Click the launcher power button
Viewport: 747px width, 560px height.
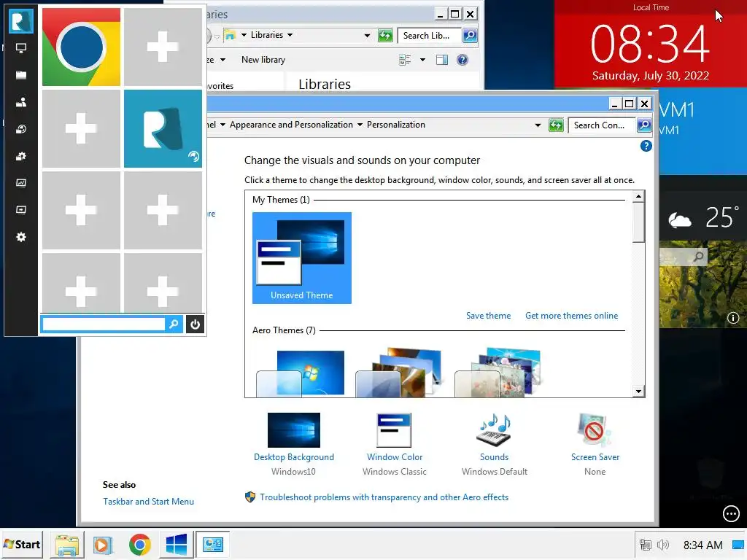pyautogui.click(x=196, y=324)
